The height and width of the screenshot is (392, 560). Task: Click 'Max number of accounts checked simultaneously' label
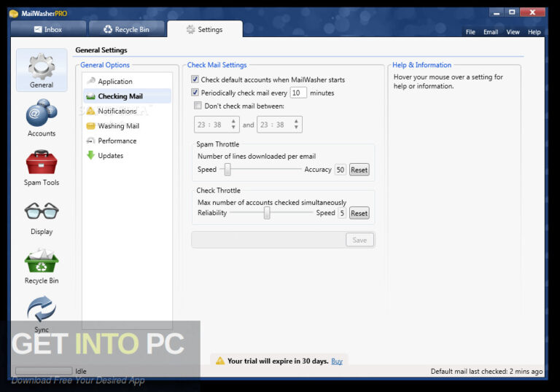[x=272, y=203]
